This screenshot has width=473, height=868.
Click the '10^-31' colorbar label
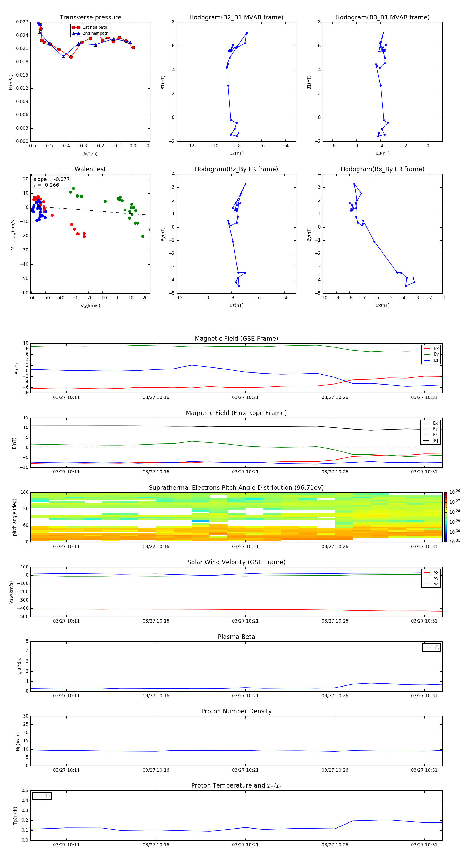(455, 542)
